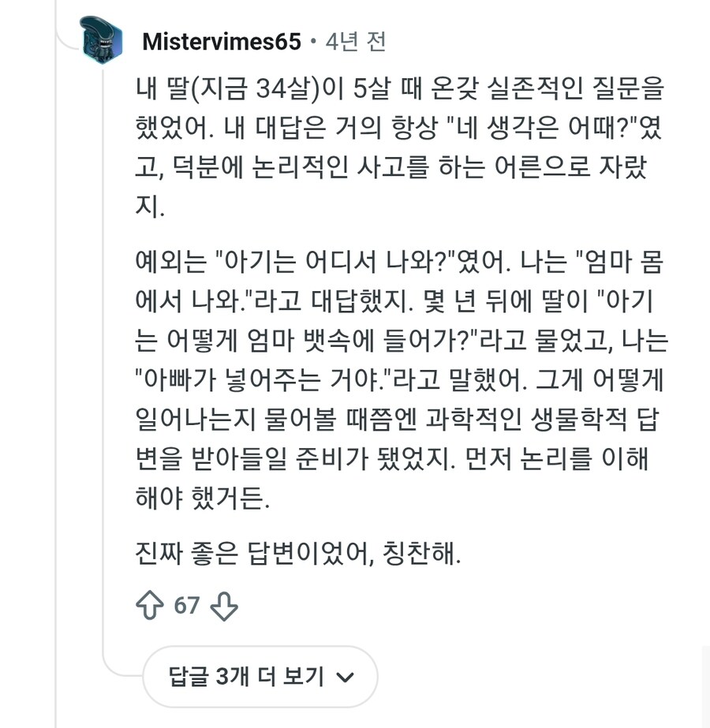Upvote the Mistervimes65 comment
Viewport: 710px width, 728px height.
pos(150,605)
